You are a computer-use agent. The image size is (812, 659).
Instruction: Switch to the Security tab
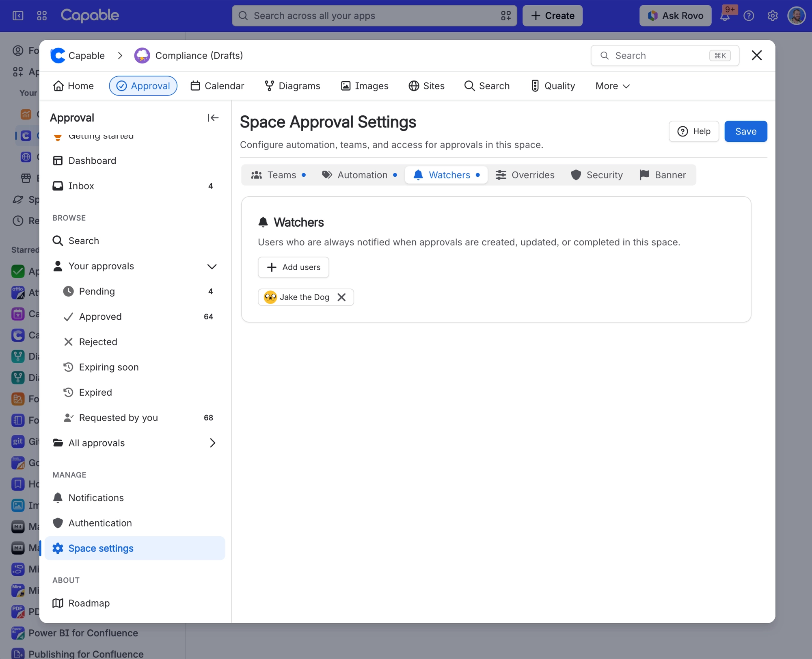point(597,175)
